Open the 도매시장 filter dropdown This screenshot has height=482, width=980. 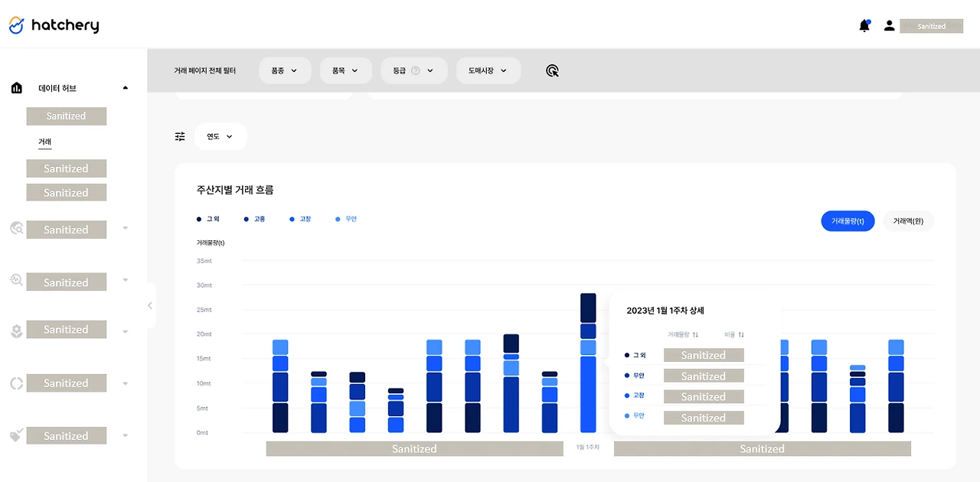pos(488,70)
